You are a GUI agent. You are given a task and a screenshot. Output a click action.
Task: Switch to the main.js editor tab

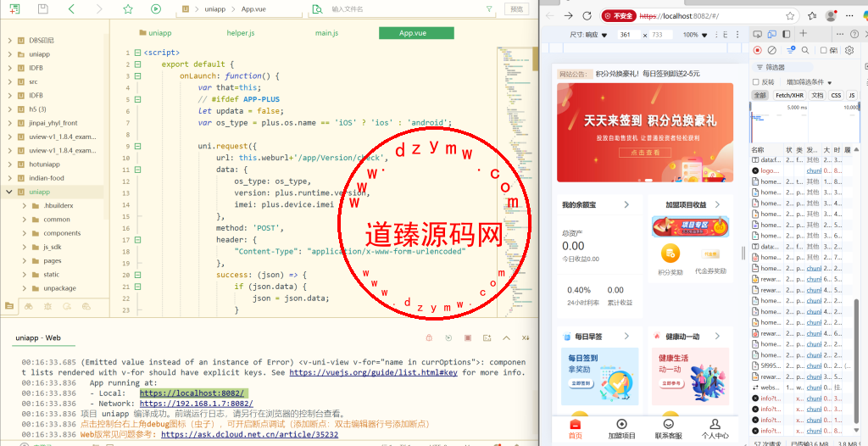click(x=326, y=33)
